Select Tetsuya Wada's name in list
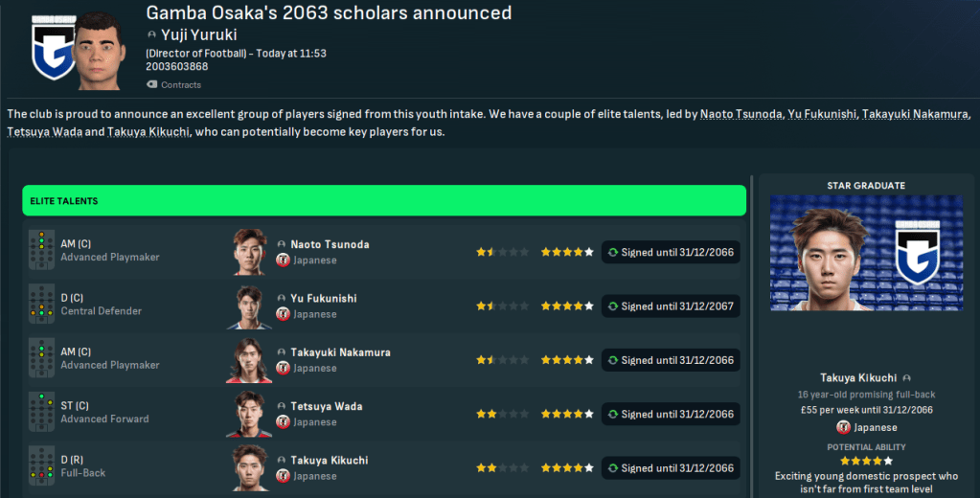The height and width of the screenshot is (498, 980). 326,406
